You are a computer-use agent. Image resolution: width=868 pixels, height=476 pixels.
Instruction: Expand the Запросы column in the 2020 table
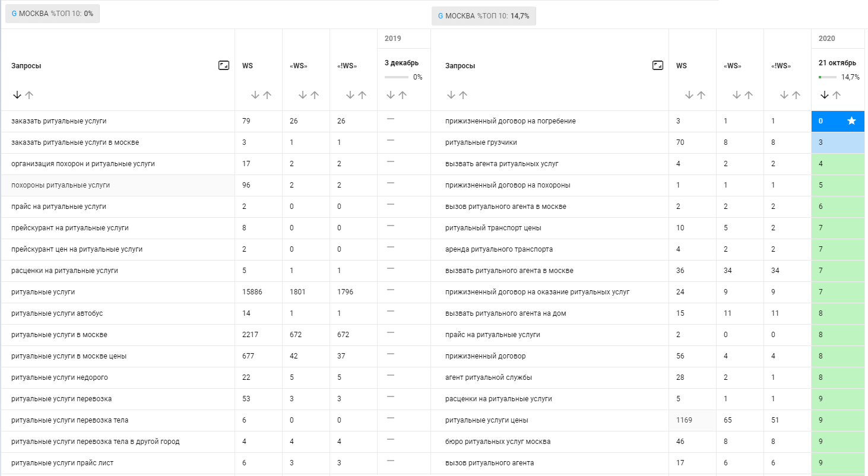pos(658,65)
